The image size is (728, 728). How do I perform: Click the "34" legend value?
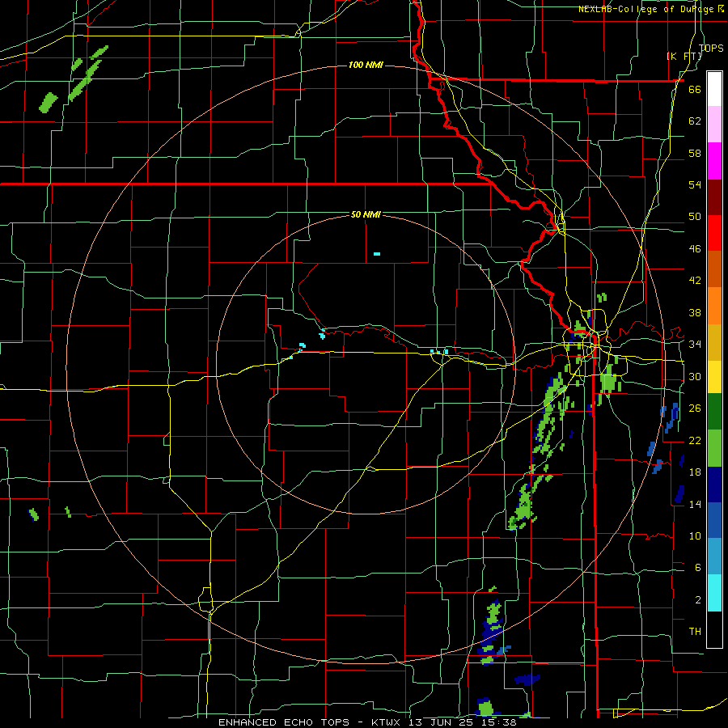point(695,344)
